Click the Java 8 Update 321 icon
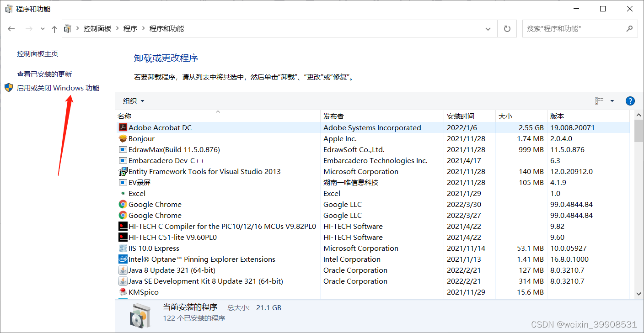644x333 pixels. 123,270
